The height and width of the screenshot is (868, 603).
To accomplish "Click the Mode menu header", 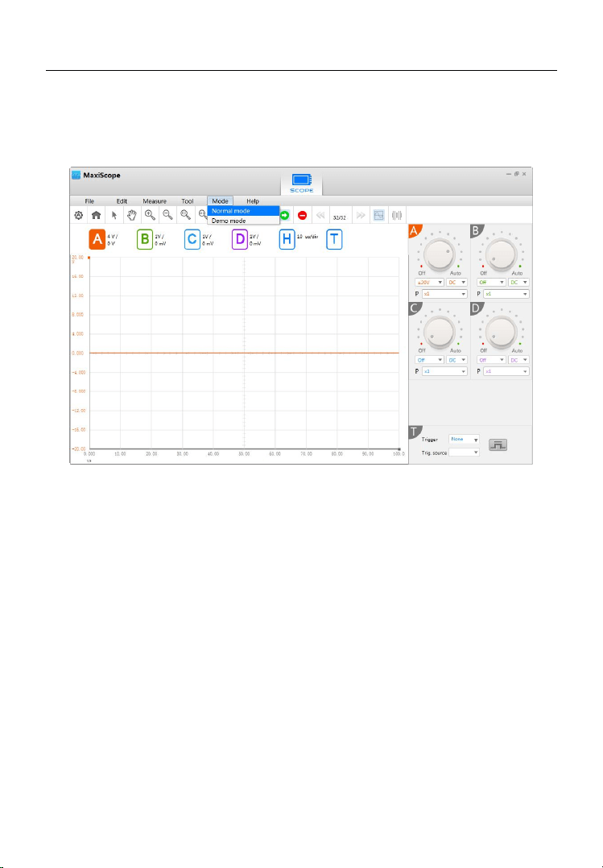I will click(x=221, y=201).
